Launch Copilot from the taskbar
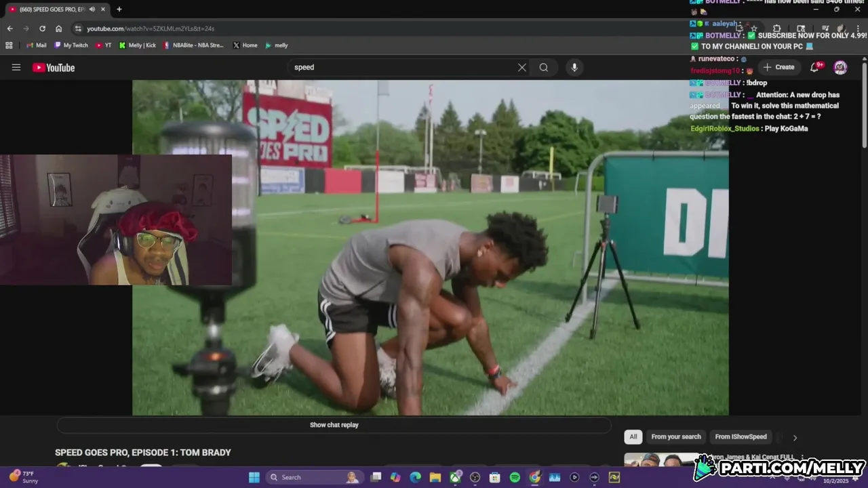 [395, 477]
